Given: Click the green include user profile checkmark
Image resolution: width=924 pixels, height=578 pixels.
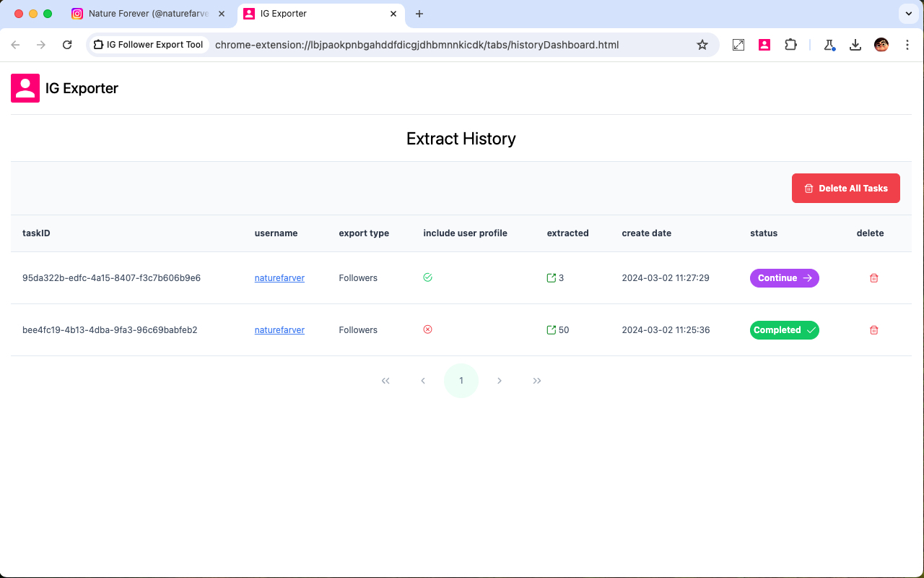Looking at the screenshot, I should click(x=427, y=277).
